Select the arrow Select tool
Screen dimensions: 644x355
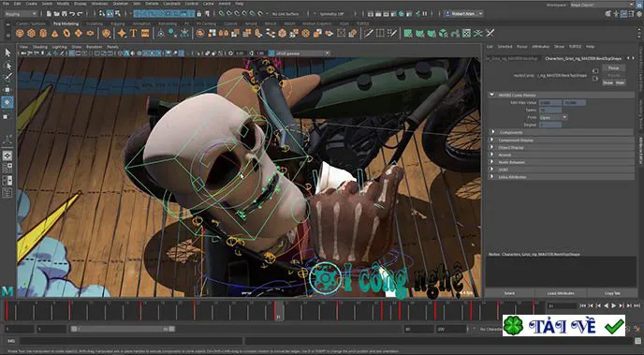[x=7, y=52]
